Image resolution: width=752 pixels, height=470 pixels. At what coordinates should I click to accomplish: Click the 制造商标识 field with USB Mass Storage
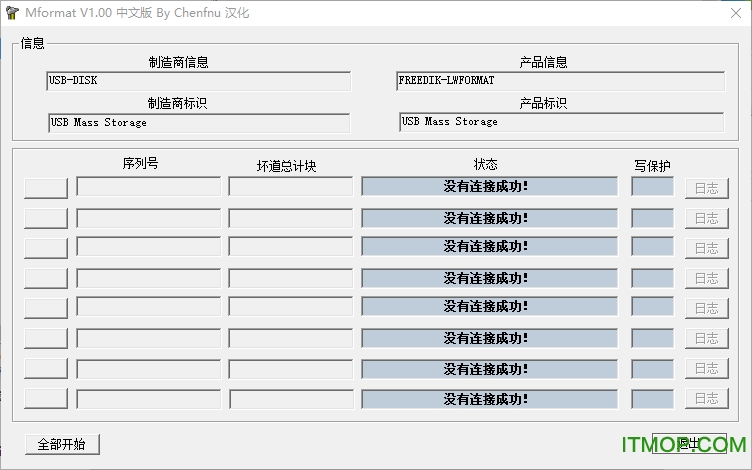coord(199,123)
